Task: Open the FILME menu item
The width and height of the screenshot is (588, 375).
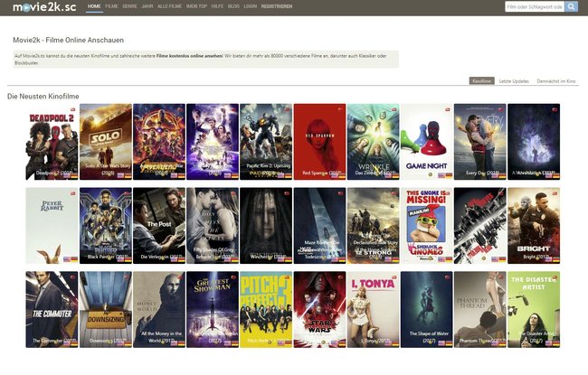Action: [111, 6]
